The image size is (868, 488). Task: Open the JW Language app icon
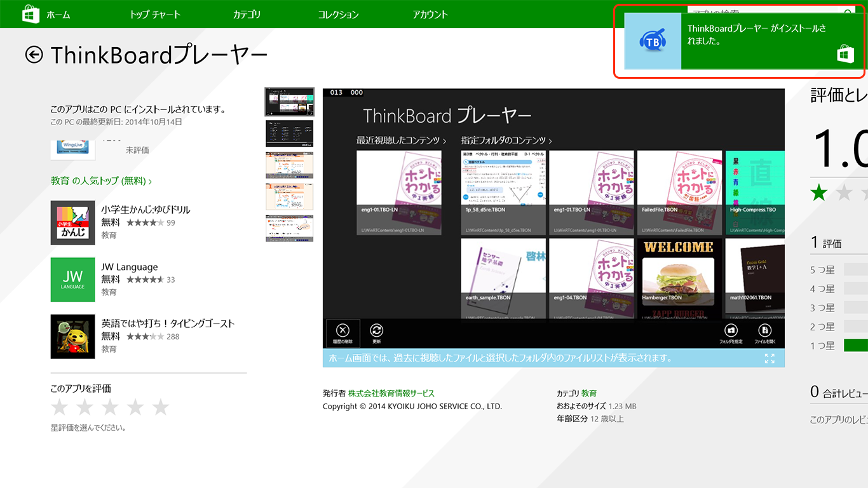tap(73, 280)
